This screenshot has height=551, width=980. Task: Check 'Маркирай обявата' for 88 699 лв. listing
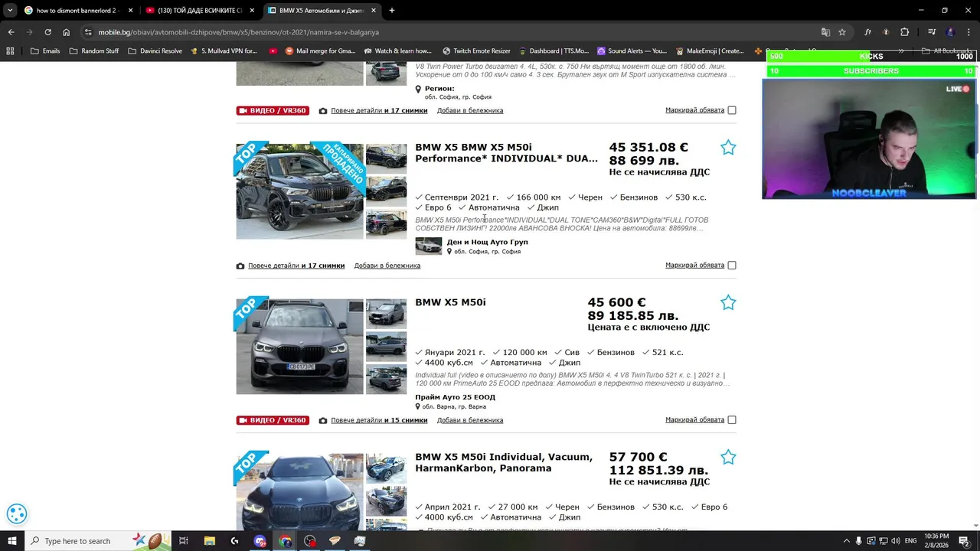click(x=732, y=266)
